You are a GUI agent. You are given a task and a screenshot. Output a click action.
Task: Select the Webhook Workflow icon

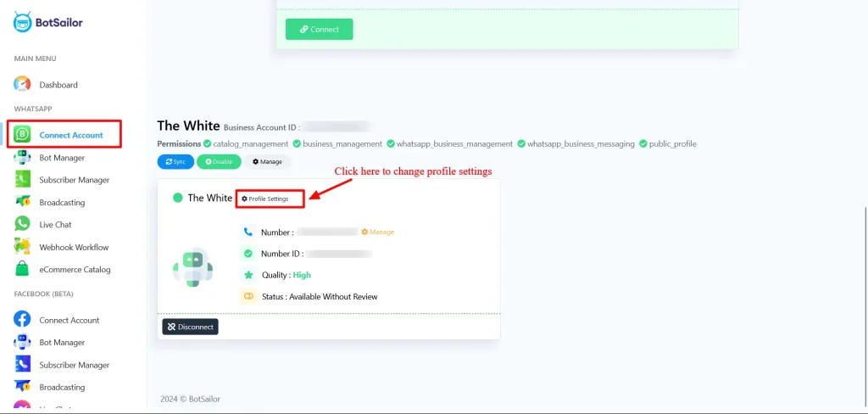23,247
